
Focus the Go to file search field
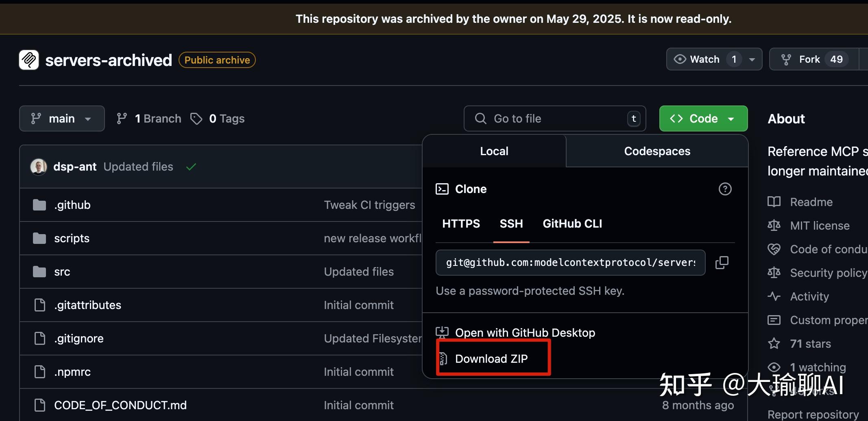554,118
